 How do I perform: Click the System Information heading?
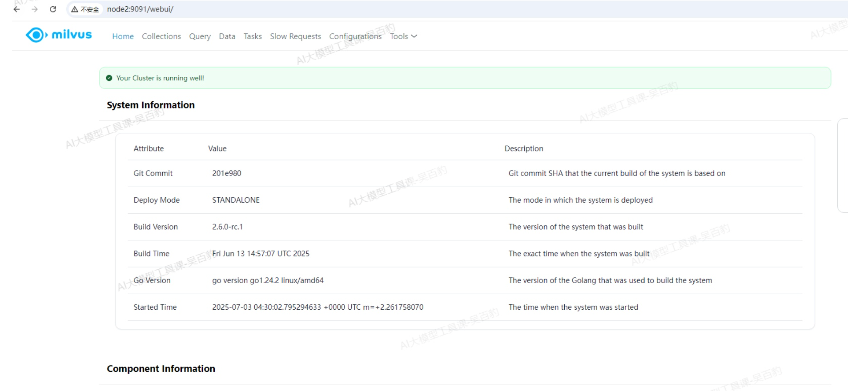tap(151, 105)
